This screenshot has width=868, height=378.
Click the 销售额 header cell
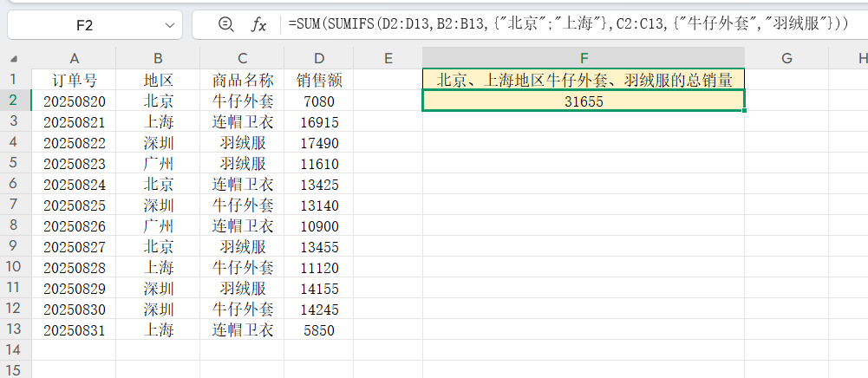click(x=319, y=80)
